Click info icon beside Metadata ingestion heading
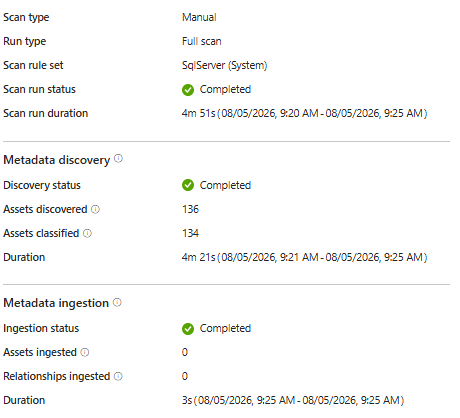The height and width of the screenshot is (418, 460). [x=117, y=302]
